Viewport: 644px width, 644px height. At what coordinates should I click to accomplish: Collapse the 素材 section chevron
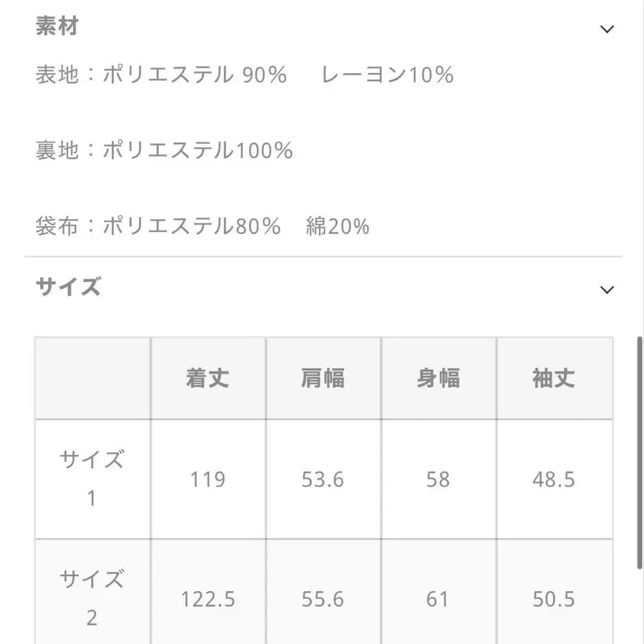(x=608, y=29)
